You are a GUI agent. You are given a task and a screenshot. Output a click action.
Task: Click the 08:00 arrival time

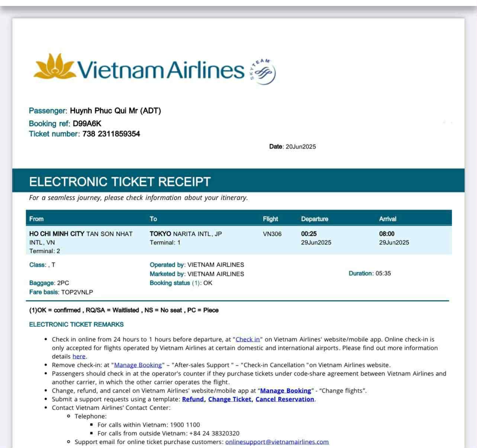point(387,234)
